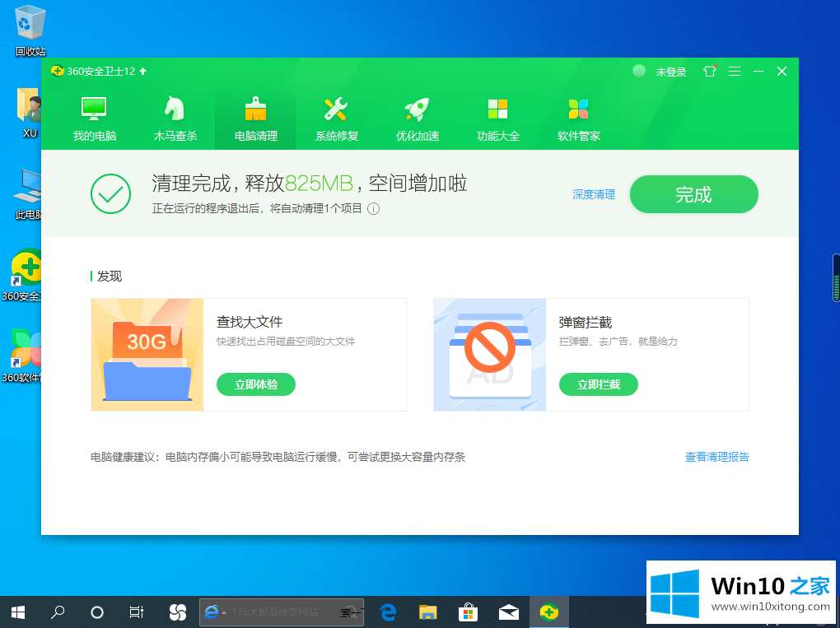Go to 优化加速 tab

pyautogui.click(x=418, y=120)
